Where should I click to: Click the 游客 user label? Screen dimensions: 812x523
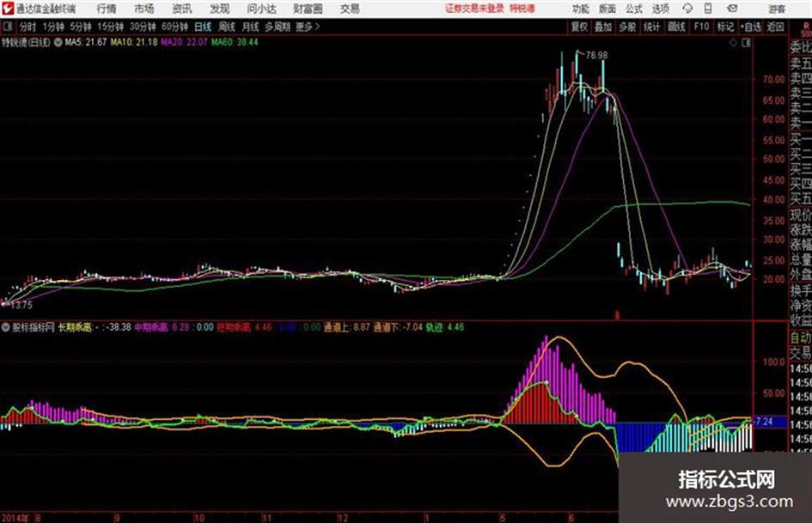pyautogui.click(x=777, y=9)
